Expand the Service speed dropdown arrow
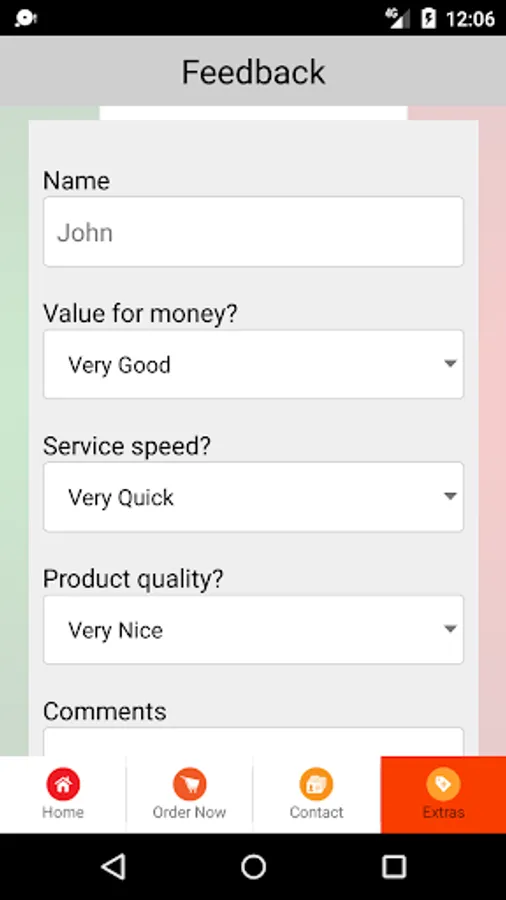This screenshot has height=900, width=506. [x=450, y=496]
